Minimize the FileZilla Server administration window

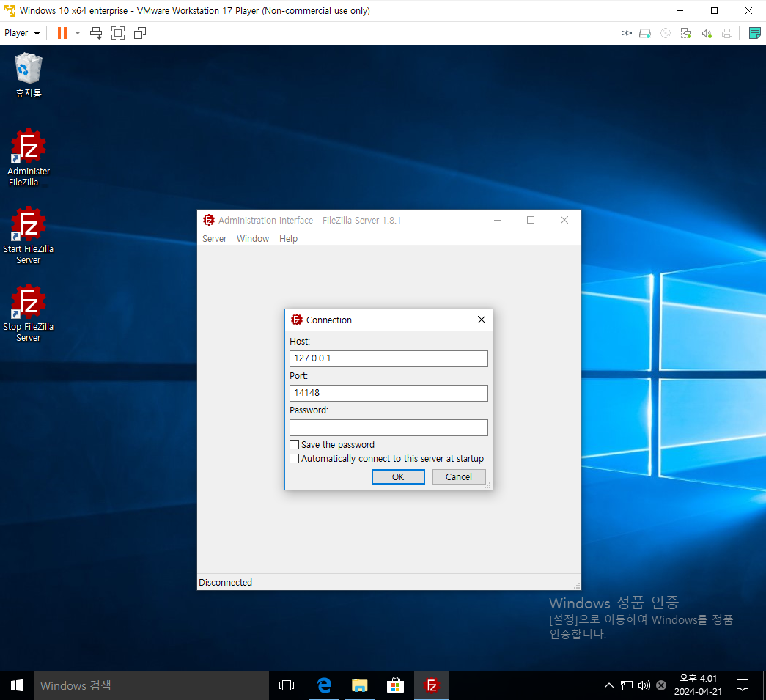click(x=497, y=220)
